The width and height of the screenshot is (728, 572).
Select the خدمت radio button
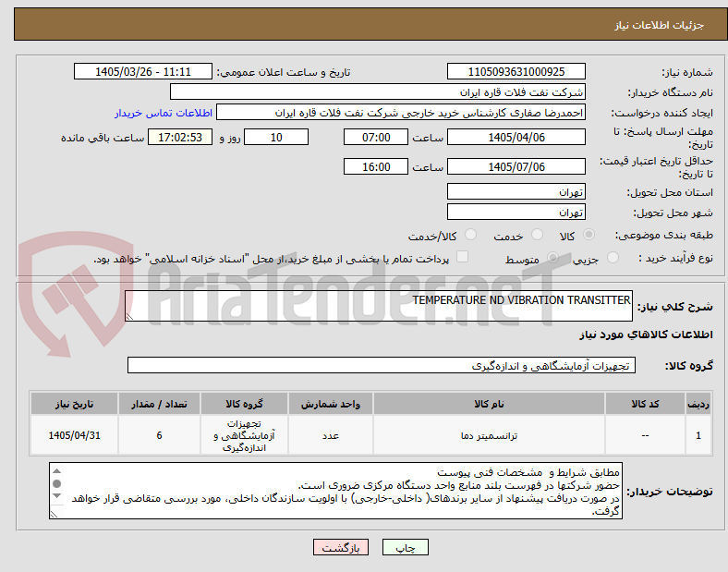537,235
